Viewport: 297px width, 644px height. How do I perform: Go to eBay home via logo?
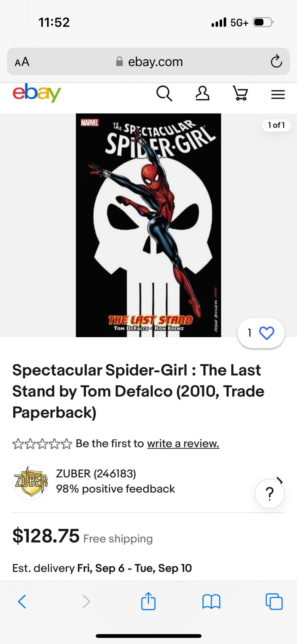37,93
